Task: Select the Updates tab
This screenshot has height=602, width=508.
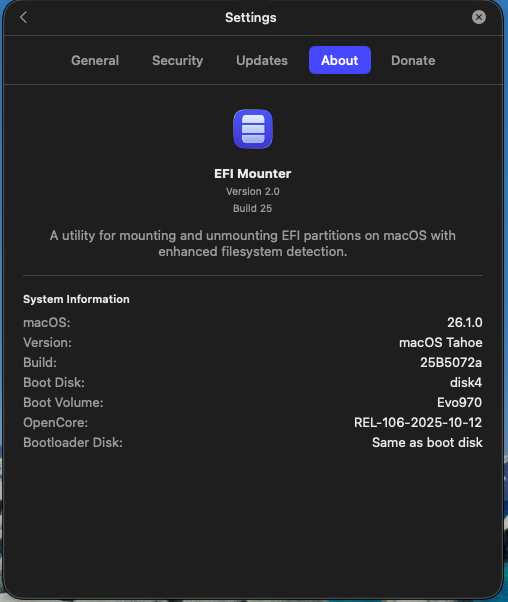Action: (x=262, y=60)
